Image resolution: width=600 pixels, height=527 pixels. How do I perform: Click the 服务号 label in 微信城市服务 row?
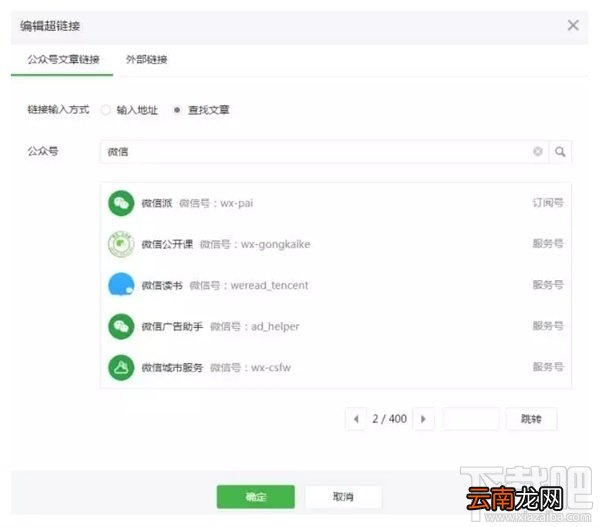(x=548, y=367)
